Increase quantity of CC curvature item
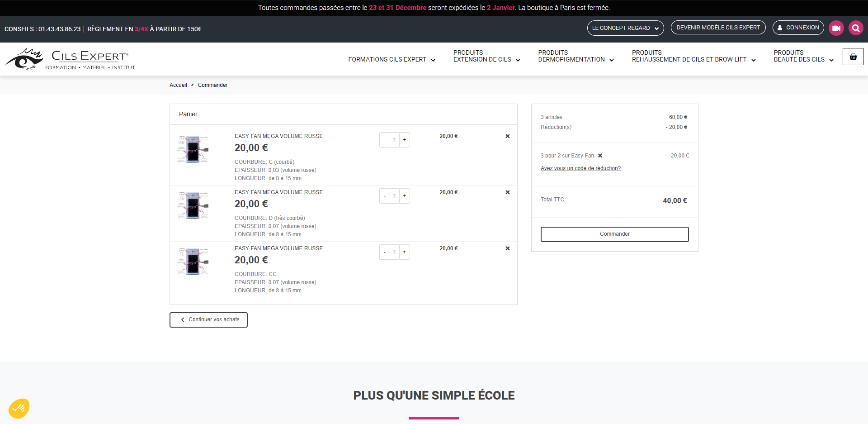This screenshot has height=424, width=868. click(x=405, y=252)
